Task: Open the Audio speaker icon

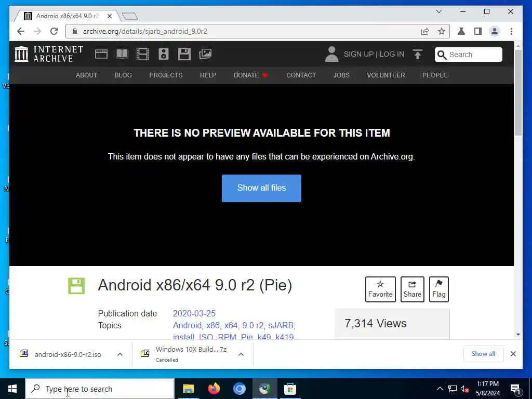Action: coord(164,54)
